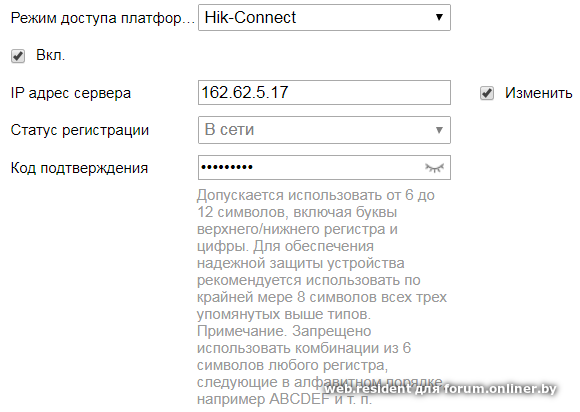Click the Код подтверждения label
Image resolution: width=580 pixels, height=412 pixels.
click(x=79, y=168)
